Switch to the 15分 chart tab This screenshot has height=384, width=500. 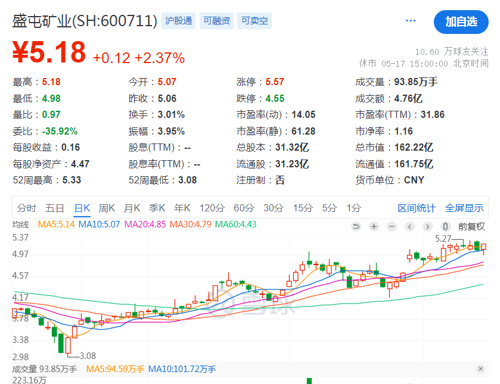point(303,208)
